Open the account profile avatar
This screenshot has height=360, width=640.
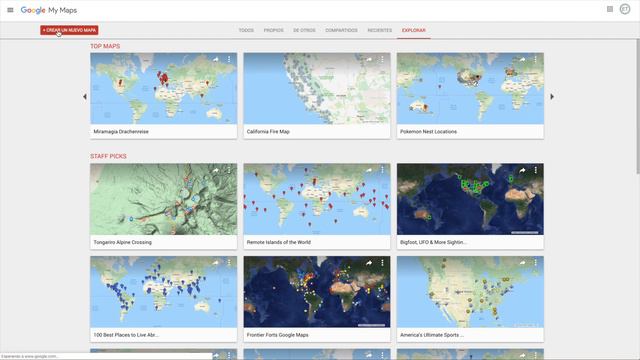[625, 9]
